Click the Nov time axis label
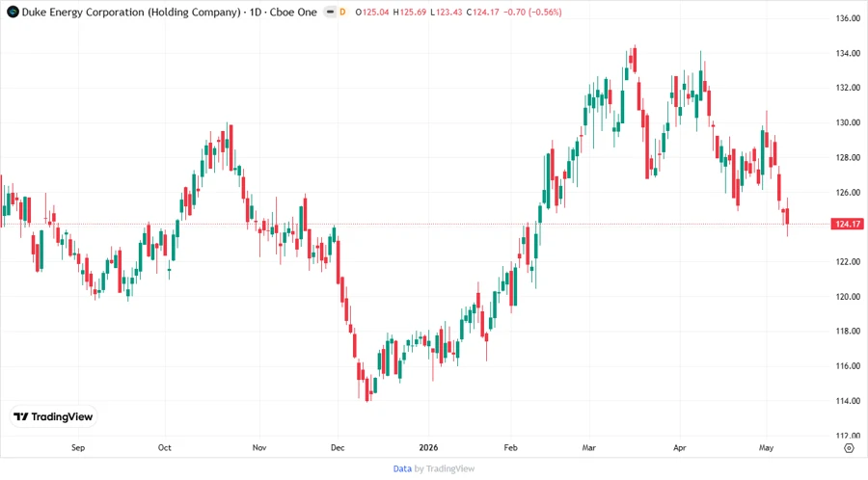 point(259,447)
